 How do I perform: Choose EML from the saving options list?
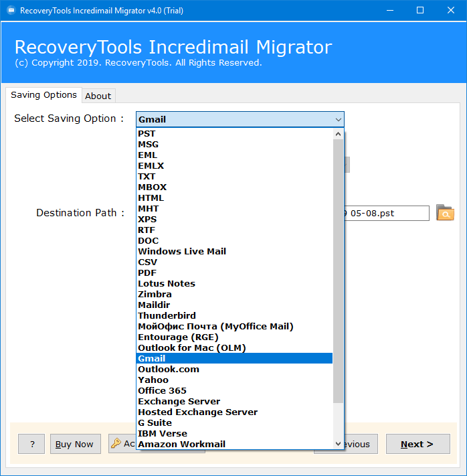(x=235, y=155)
